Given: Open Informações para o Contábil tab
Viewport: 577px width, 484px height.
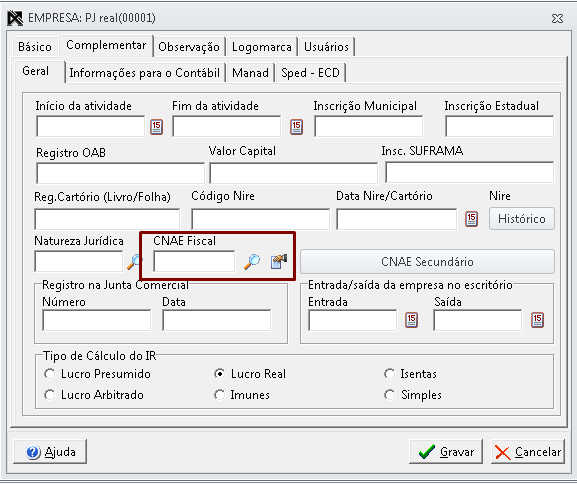Looking at the screenshot, I should [145, 73].
